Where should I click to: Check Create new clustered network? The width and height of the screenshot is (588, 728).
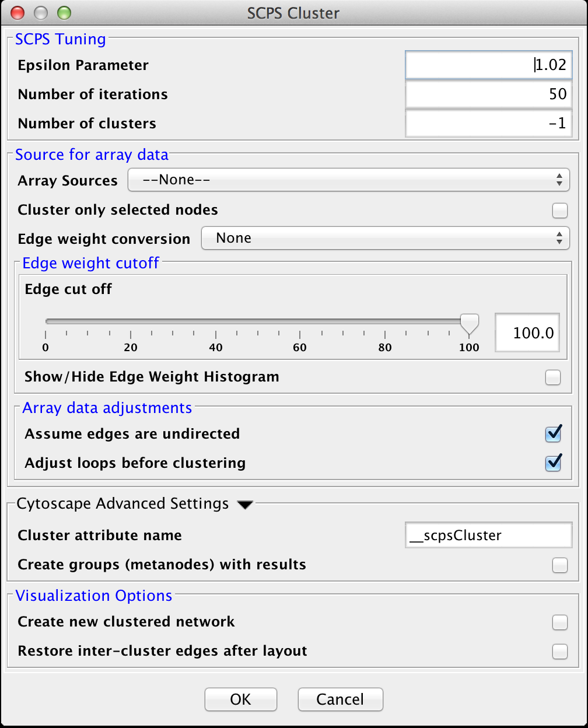[x=559, y=622]
